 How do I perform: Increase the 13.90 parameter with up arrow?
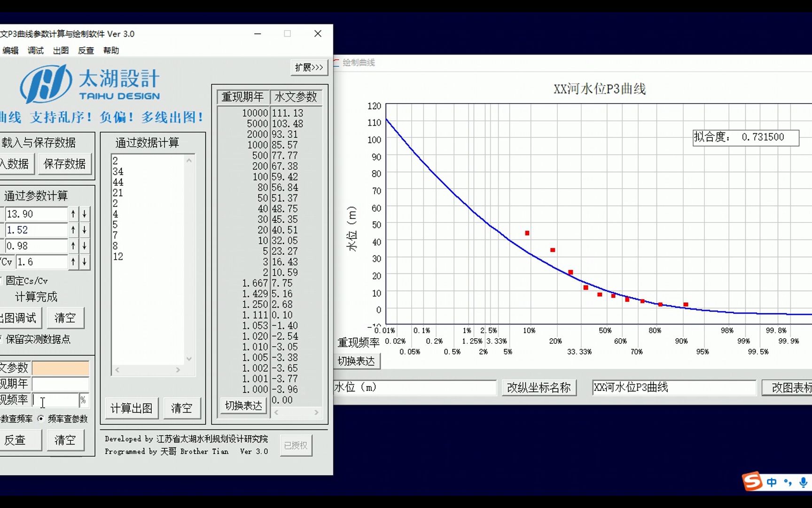73,214
